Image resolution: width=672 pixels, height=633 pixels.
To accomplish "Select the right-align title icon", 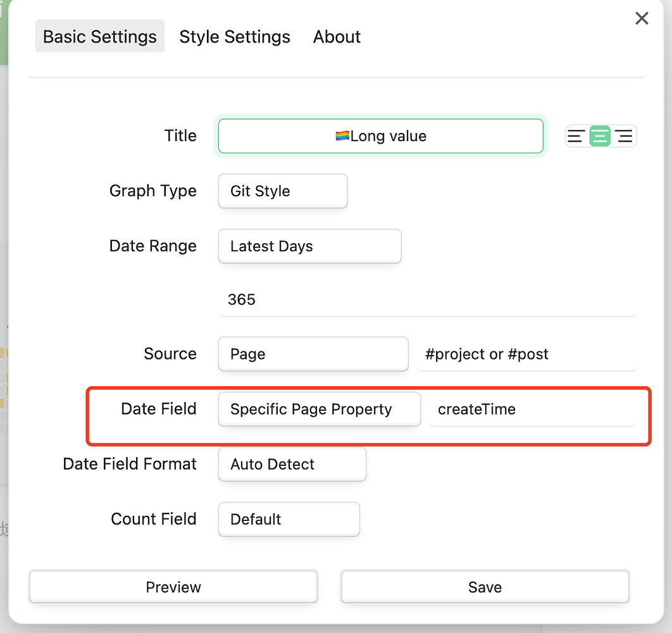I will 624,136.
